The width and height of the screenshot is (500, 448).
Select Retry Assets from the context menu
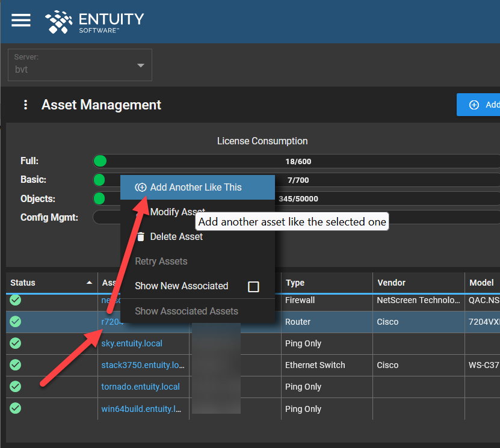tap(161, 261)
